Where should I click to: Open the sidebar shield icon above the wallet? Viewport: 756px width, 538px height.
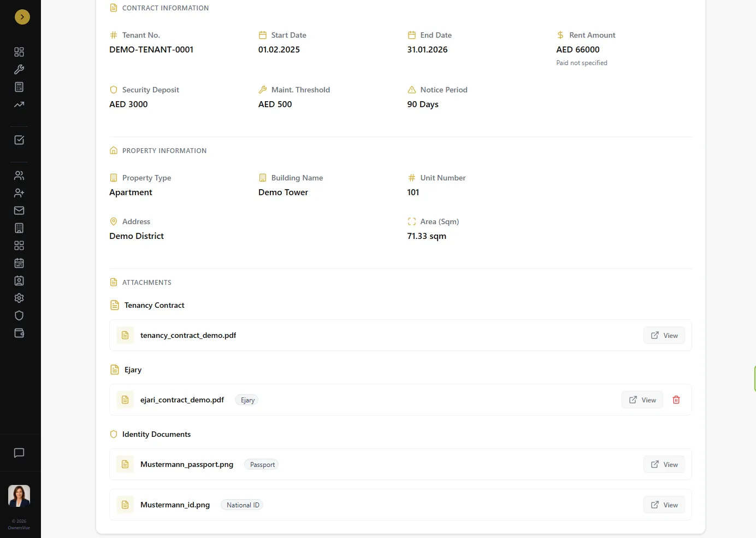click(x=19, y=315)
